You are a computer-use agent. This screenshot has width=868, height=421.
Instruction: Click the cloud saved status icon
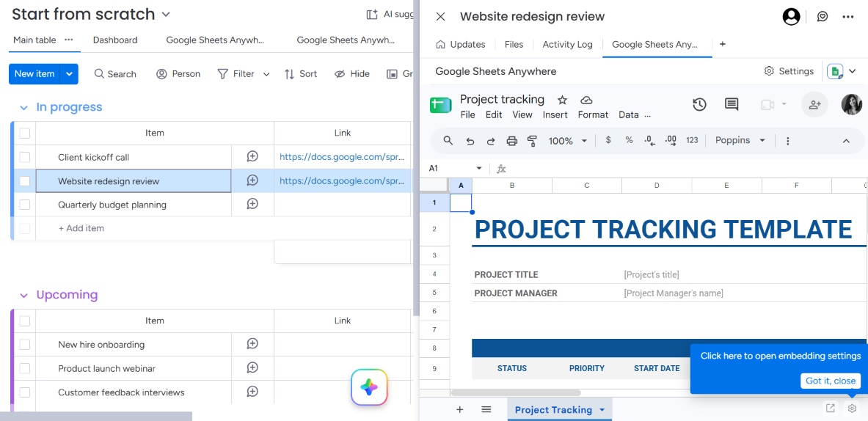pyautogui.click(x=586, y=100)
